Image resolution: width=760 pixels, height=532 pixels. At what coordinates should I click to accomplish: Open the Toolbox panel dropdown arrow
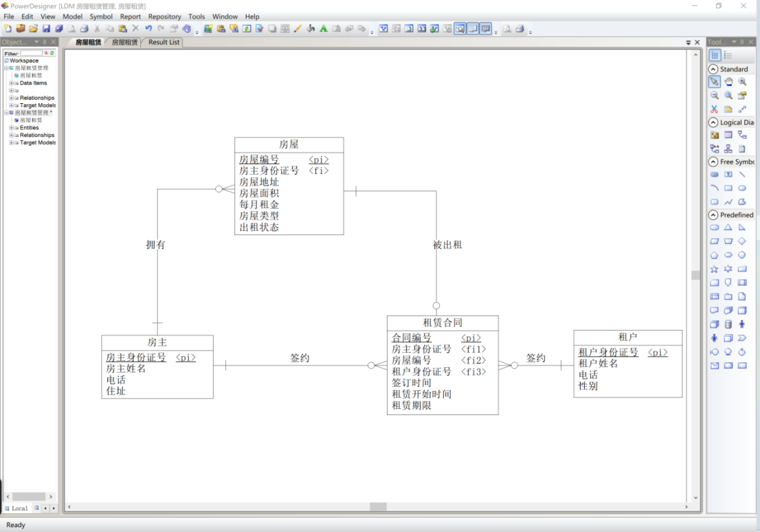pyautogui.click(x=734, y=42)
